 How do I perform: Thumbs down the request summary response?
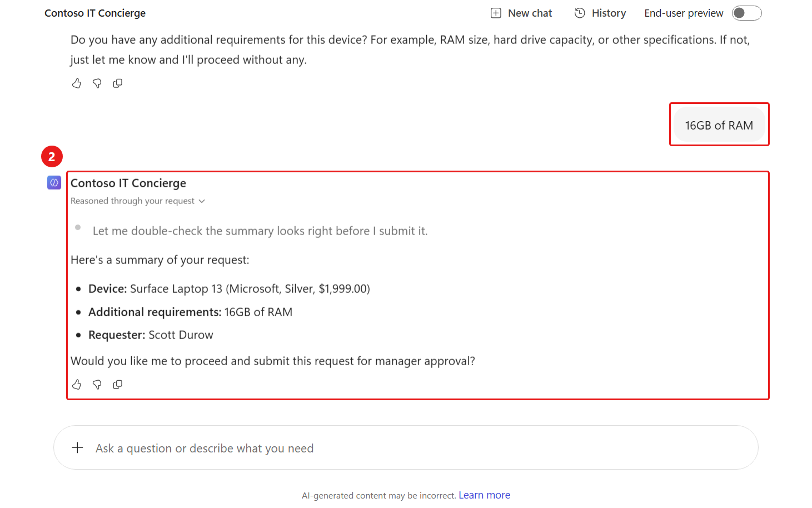(97, 385)
